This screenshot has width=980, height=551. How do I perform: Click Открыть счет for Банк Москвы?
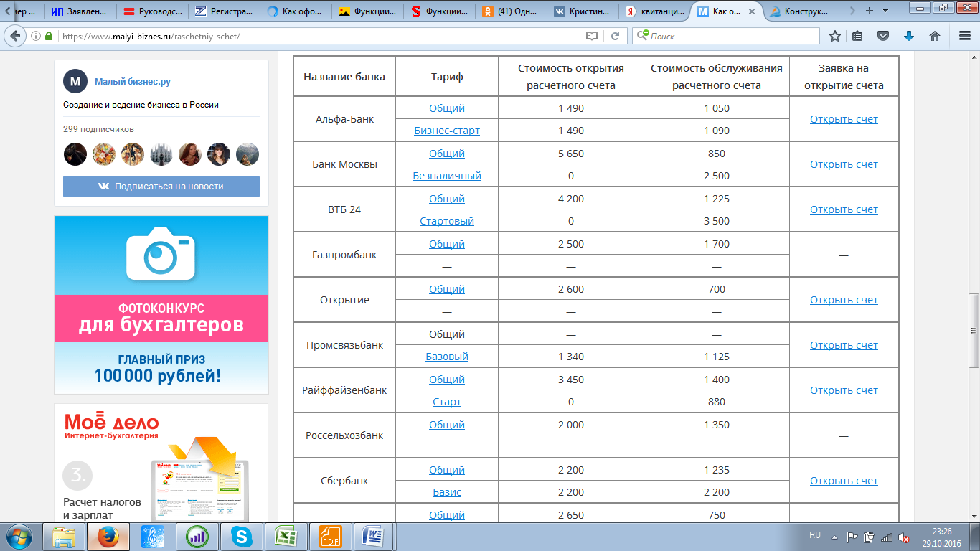844,164
